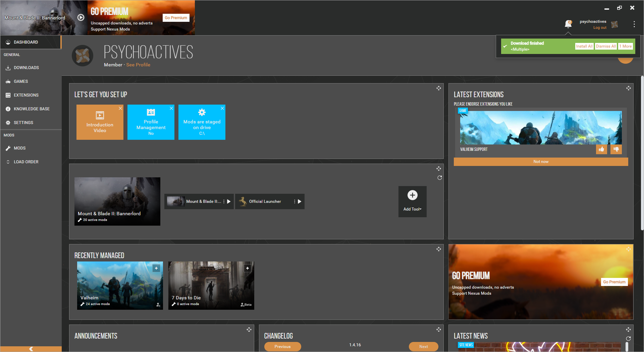Endorse Valheim Support with thumbs up
The width and height of the screenshot is (644, 352).
click(601, 149)
